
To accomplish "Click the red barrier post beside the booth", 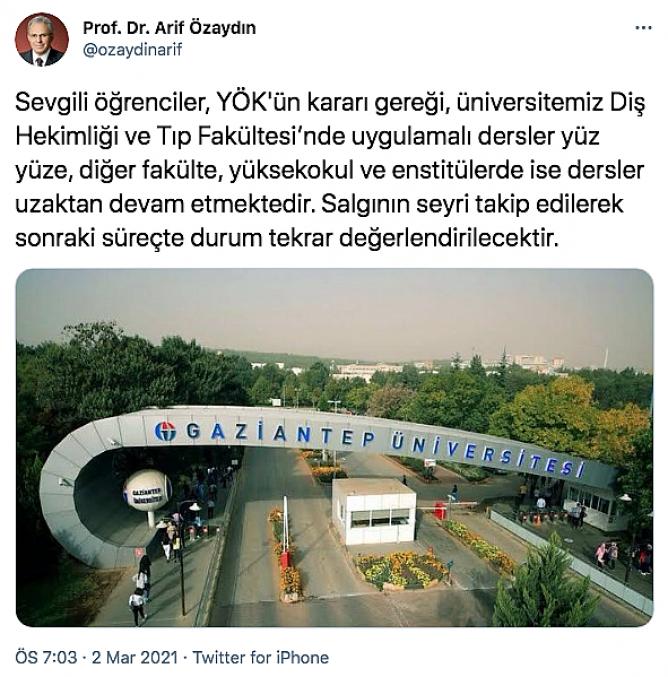I will (440, 510).
